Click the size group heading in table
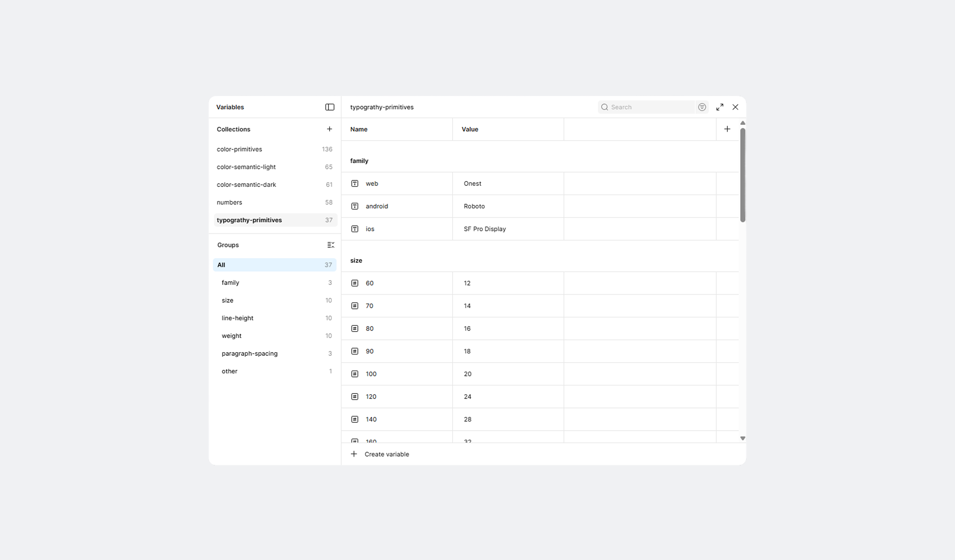Viewport: 955px width, 560px height. pyautogui.click(x=356, y=260)
